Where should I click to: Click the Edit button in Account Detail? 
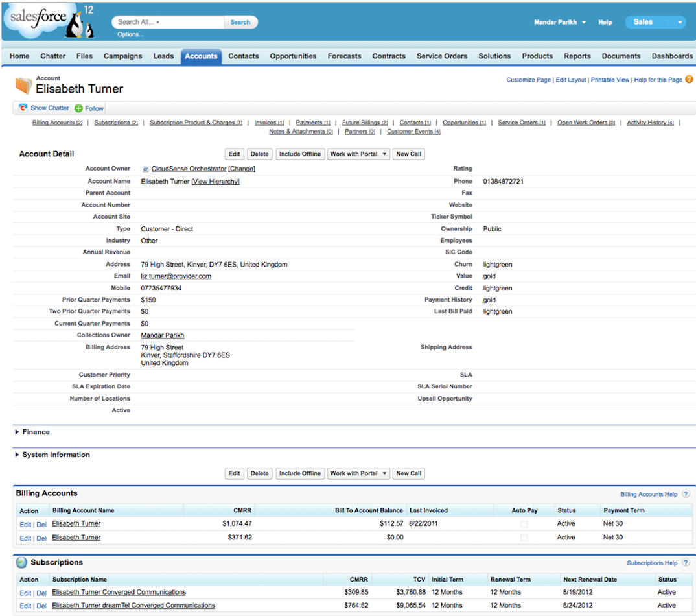click(234, 154)
